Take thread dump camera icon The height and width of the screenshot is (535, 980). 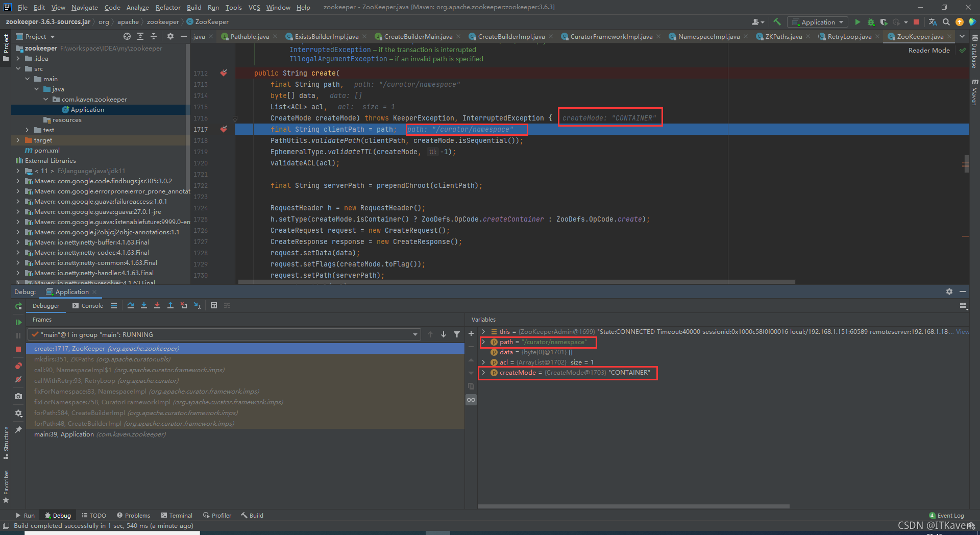pyautogui.click(x=18, y=396)
